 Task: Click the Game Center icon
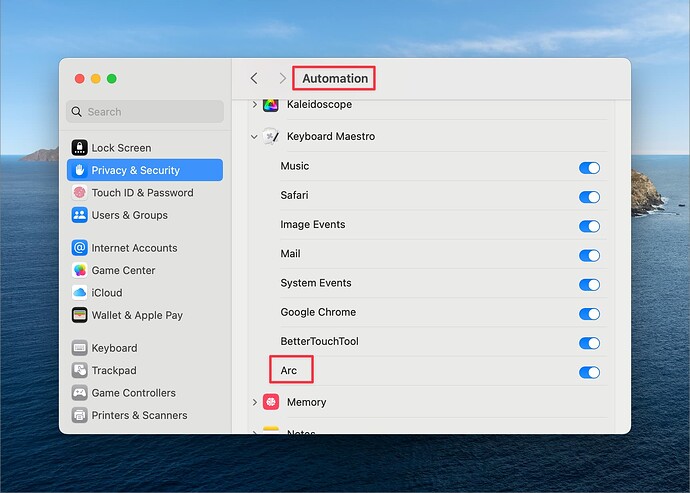80,270
